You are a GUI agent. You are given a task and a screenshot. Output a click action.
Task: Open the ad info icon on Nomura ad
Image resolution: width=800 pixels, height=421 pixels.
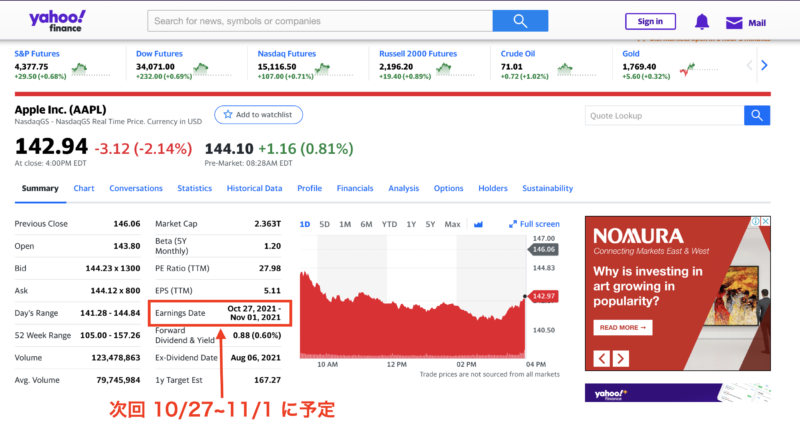(x=756, y=221)
